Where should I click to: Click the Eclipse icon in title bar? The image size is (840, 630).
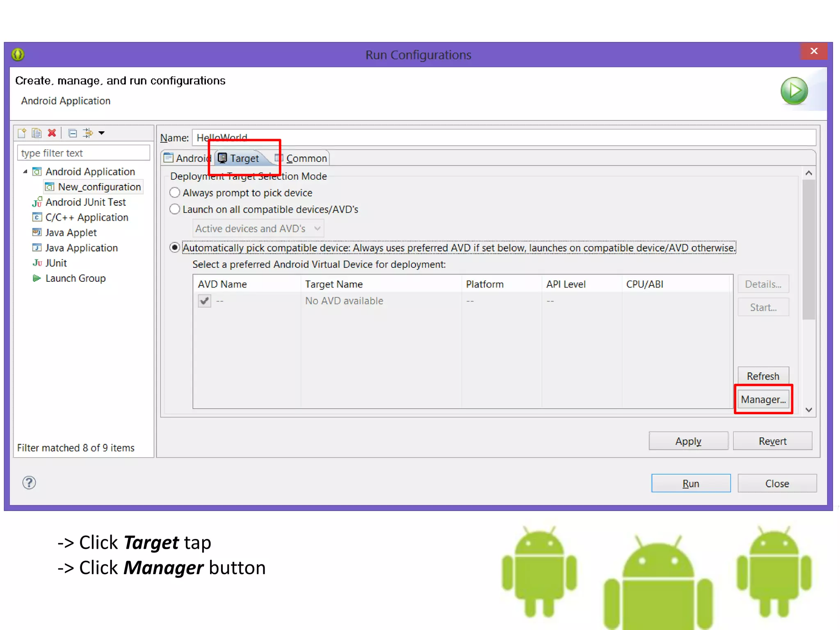18,54
